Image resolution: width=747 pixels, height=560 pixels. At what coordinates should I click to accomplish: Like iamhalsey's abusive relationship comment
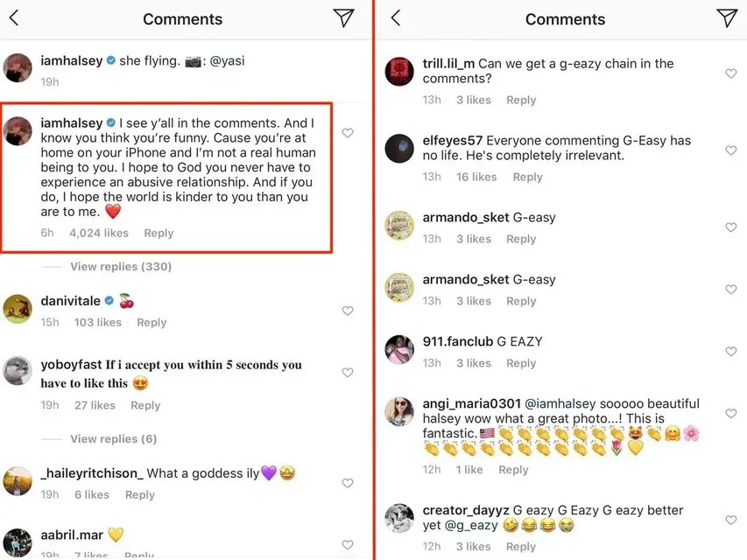[x=348, y=133]
